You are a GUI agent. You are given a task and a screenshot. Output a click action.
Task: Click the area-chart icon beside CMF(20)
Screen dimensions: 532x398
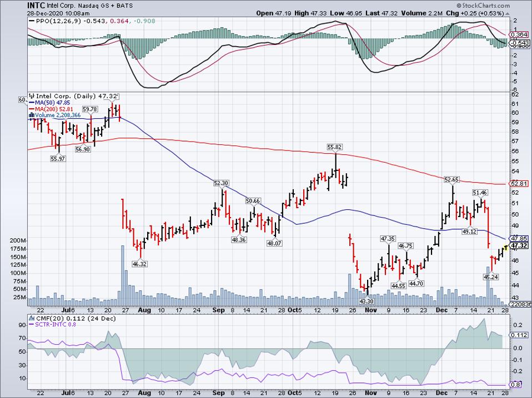click(x=32, y=318)
